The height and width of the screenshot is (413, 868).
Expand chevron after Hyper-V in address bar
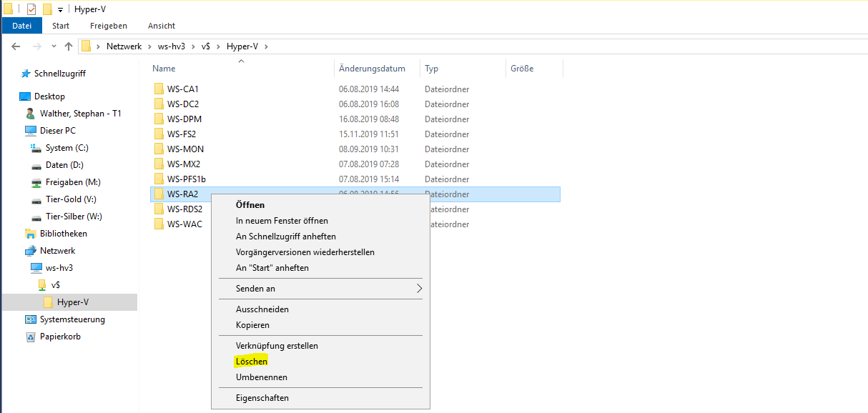pos(266,46)
